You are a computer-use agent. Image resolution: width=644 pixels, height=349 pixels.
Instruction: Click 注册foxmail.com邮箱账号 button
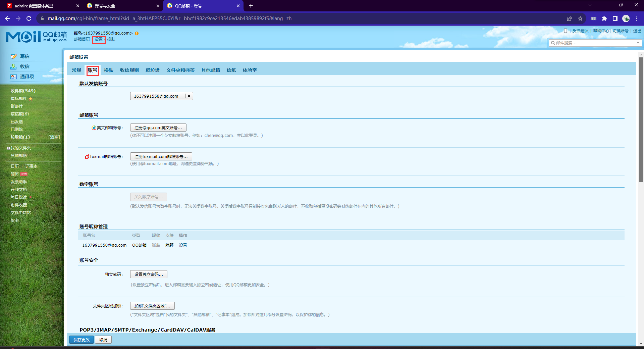161,156
